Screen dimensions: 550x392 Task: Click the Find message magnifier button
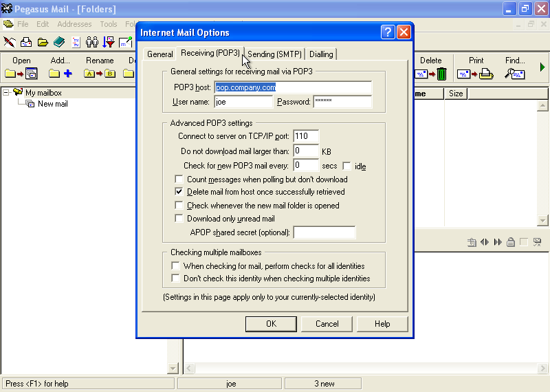[x=515, y=67]
